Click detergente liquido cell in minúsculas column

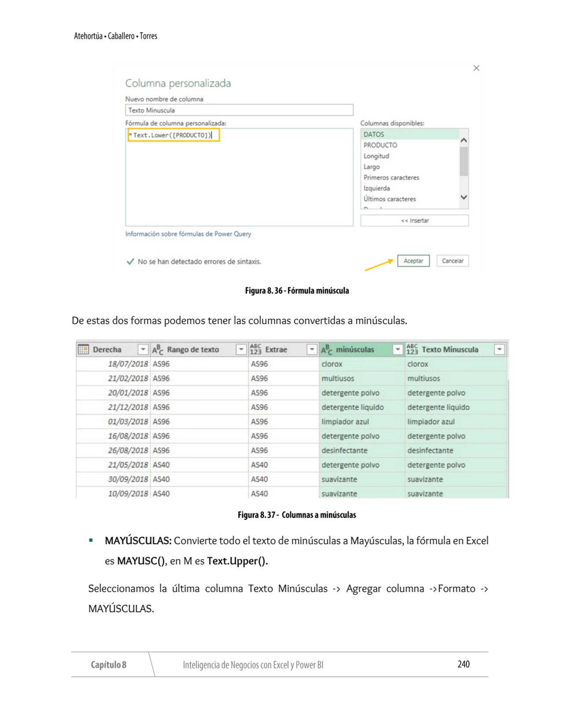tap(362, 408)
